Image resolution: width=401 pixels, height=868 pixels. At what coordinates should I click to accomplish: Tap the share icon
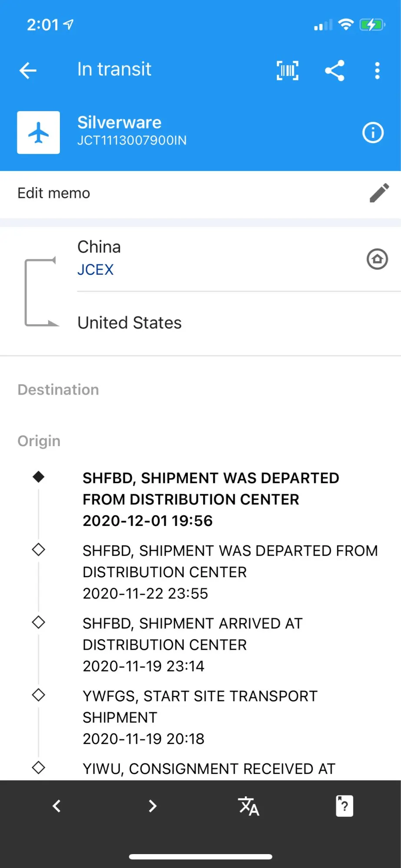(x=335, y=70)
